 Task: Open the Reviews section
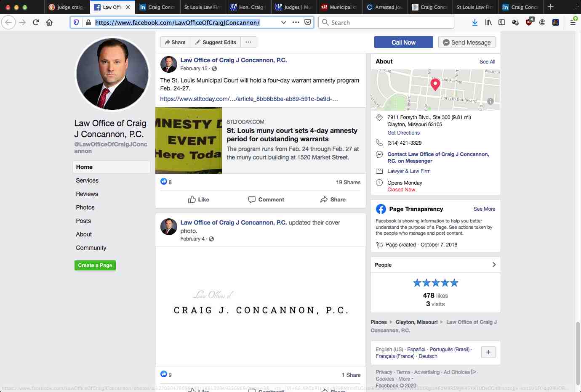point(87,194)
